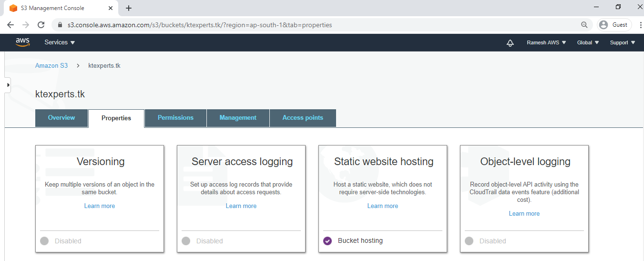
Task: Click the padlock site info icon
Action: [60, 25]
